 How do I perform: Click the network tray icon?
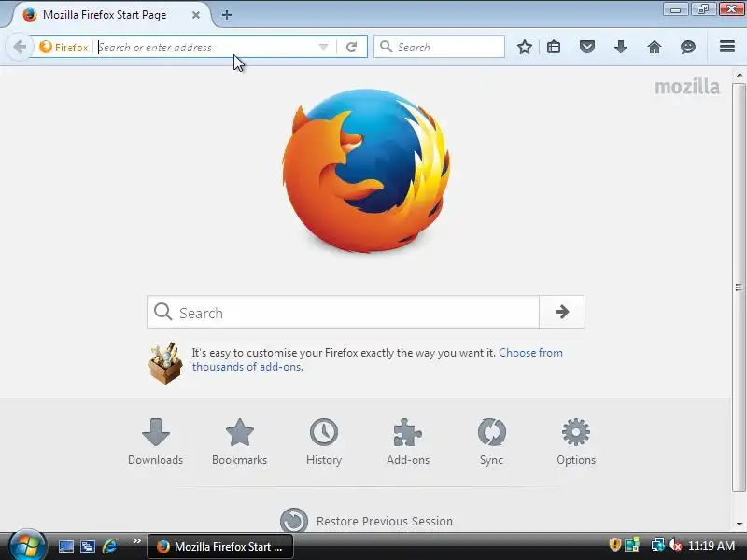(658, 545)
